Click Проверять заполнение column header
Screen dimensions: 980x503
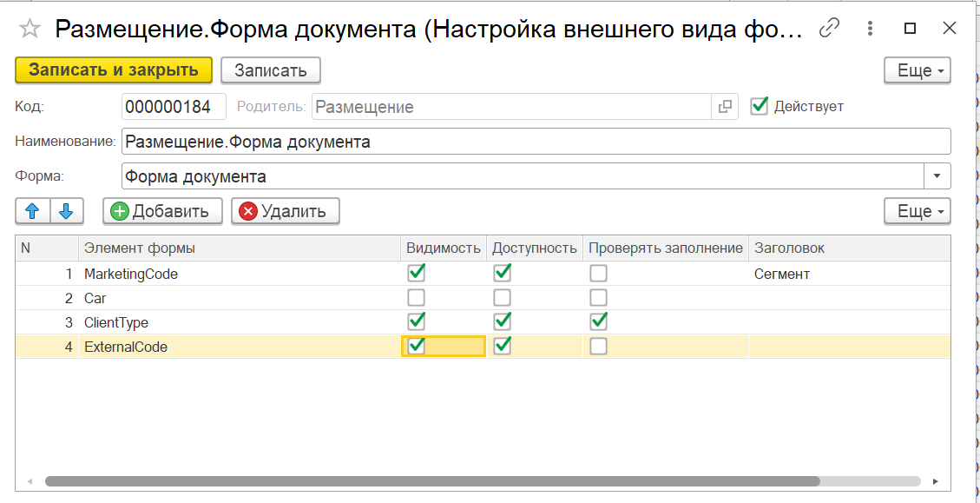pos(666,248)
